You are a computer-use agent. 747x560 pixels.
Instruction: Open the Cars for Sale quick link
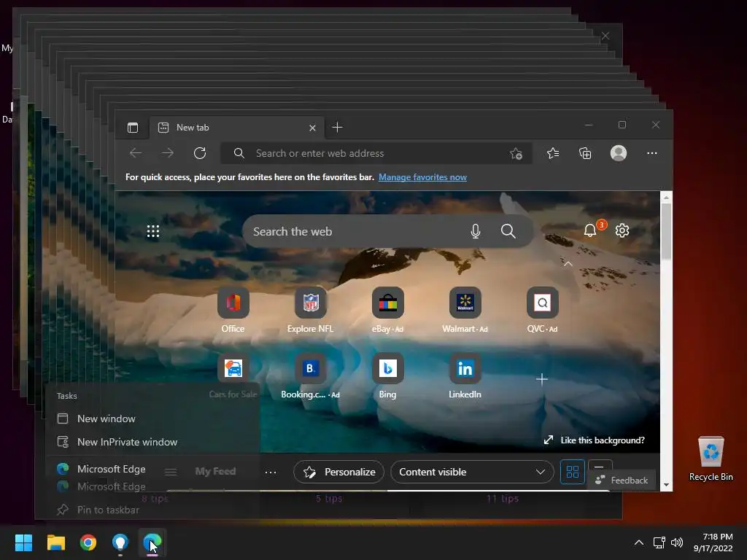[233, 376]
